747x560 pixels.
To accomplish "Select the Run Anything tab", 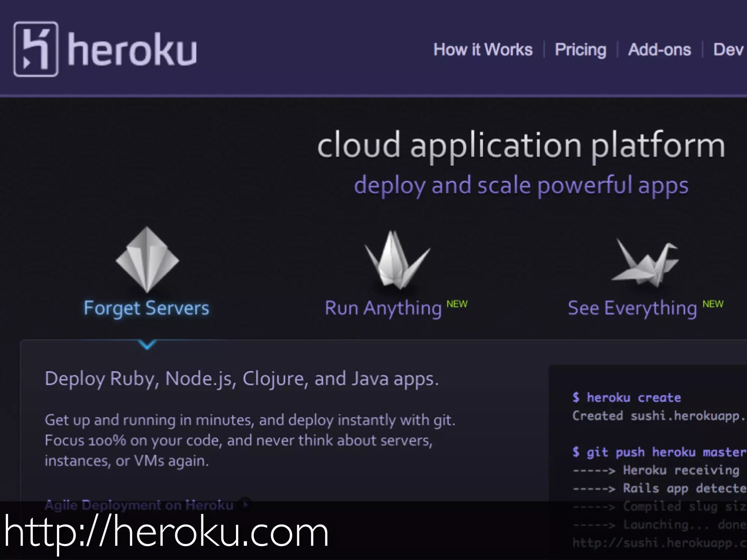I will tap(383, 308).
